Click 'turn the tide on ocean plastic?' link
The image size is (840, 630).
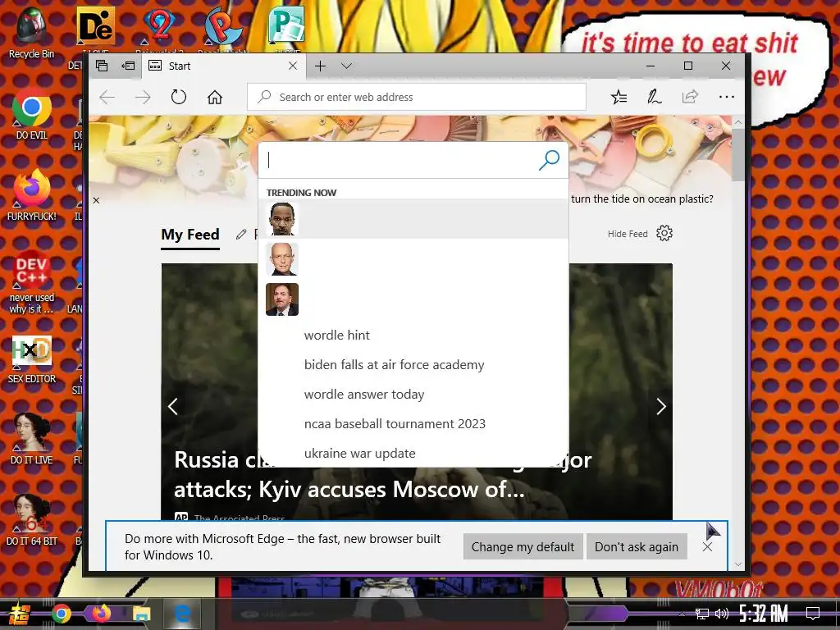[x=641, y=199]
